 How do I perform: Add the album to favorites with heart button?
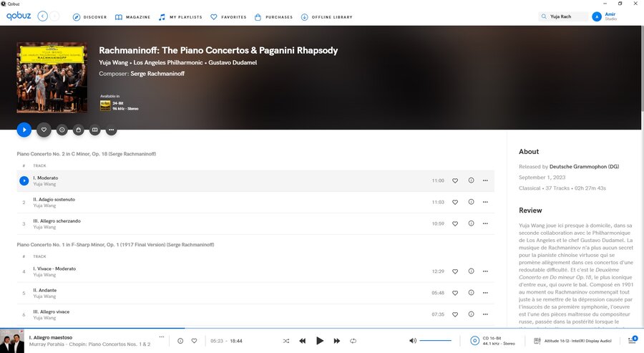[x=44, y=130]
